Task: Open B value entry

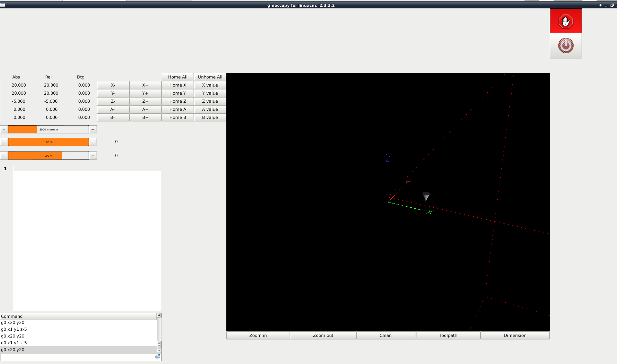Action: tap(210, 117)
